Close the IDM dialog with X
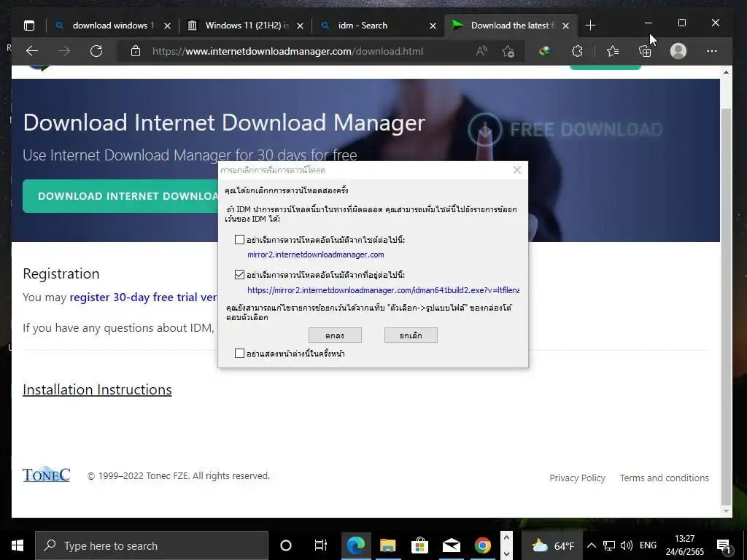The height and width of the screenshot is (560, 747). pos(517,170)
